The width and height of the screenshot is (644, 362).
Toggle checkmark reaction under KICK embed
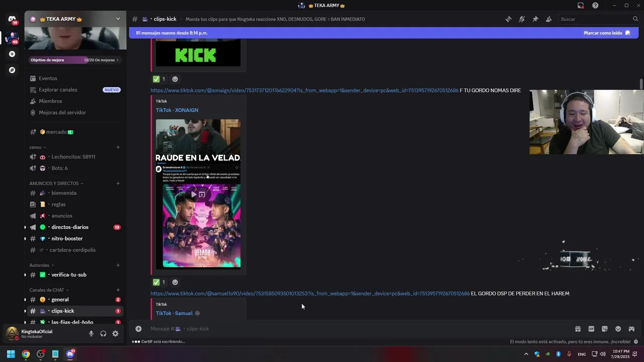pyautogui.click(x=159, y=79)
